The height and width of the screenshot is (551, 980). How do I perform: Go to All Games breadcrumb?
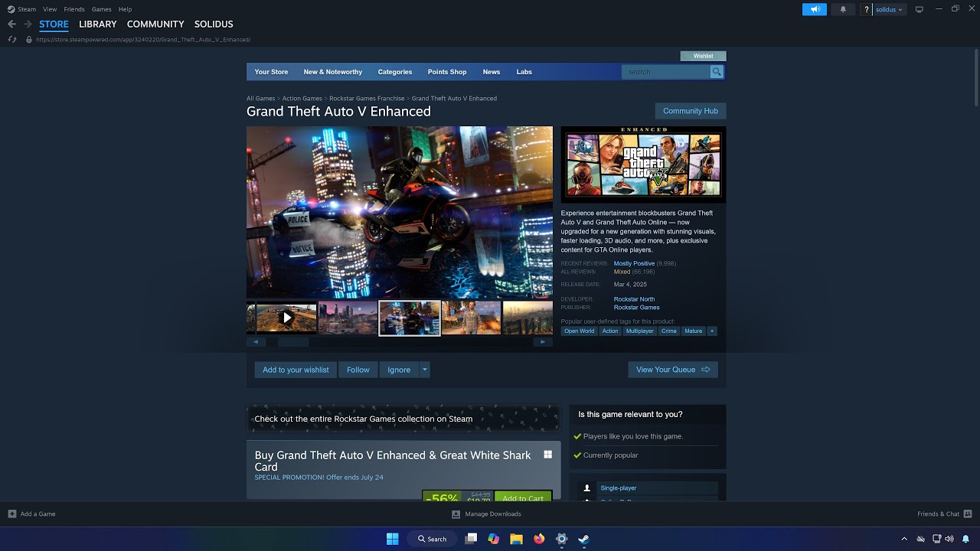[x=260, y=98]
